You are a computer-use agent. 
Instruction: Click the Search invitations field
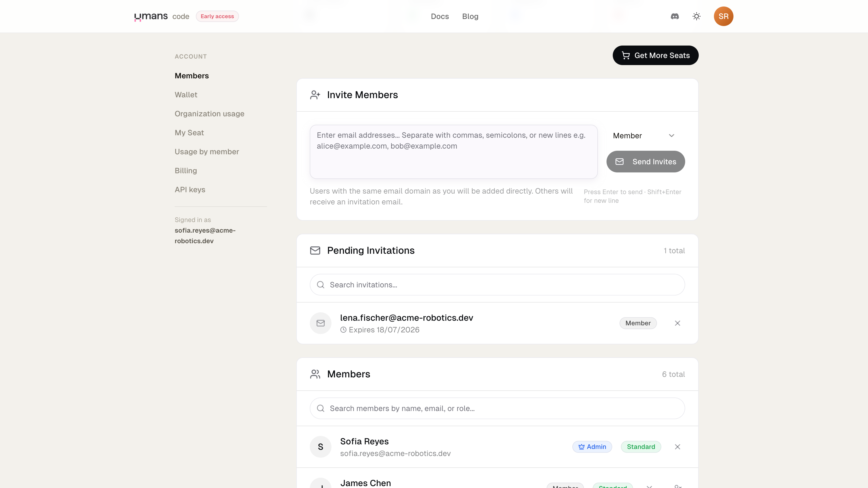[x=497, y=285]
